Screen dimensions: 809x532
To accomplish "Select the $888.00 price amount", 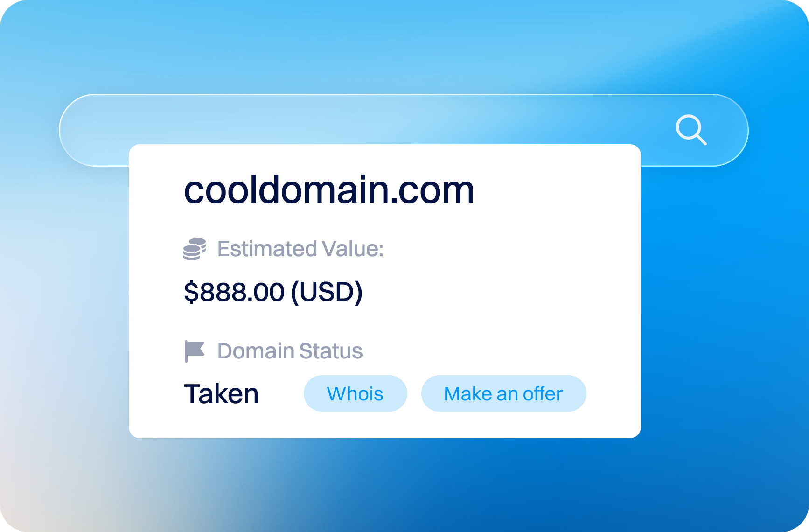I will (234, 292).
